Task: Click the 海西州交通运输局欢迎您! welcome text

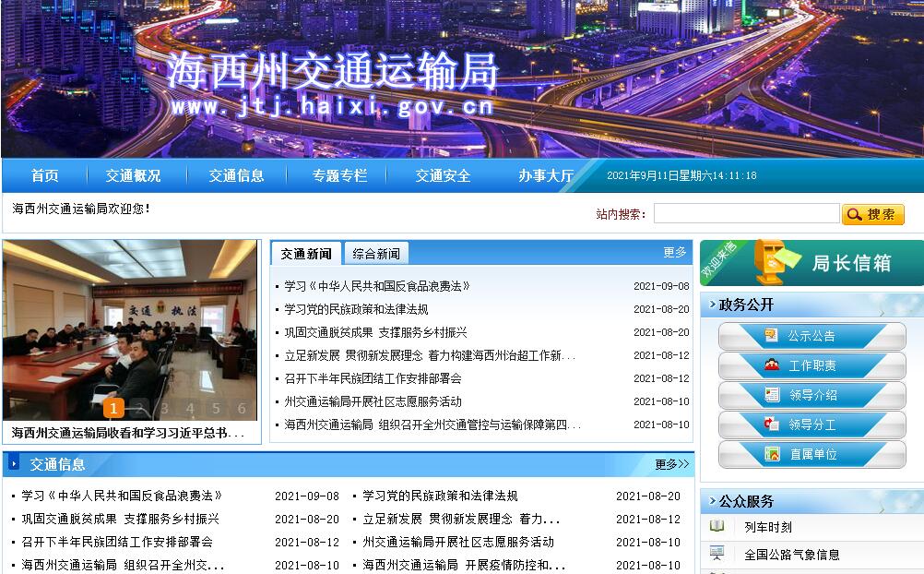Action: (x=81, y=209)
